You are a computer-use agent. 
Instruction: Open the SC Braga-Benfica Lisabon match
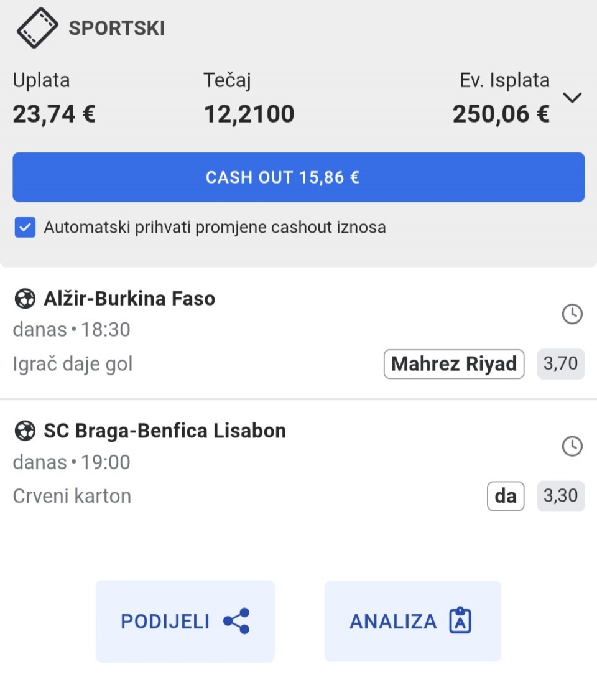[164, 431]
